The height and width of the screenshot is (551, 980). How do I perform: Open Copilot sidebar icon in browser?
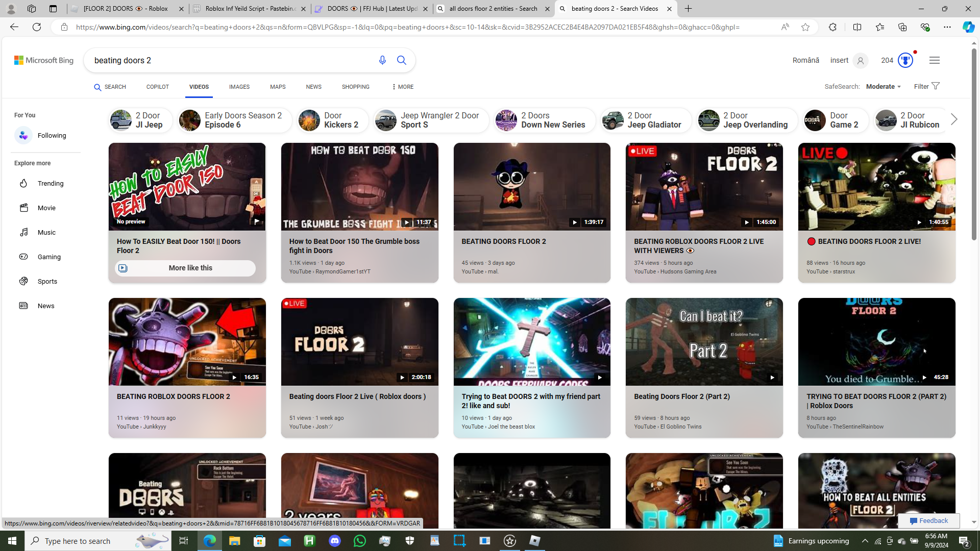[968, 27]
